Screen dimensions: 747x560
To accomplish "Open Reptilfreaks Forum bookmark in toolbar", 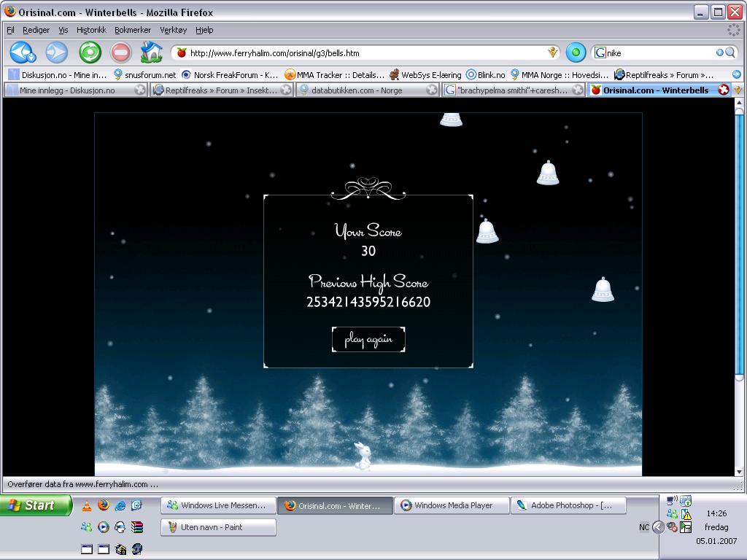I will 664,75.
